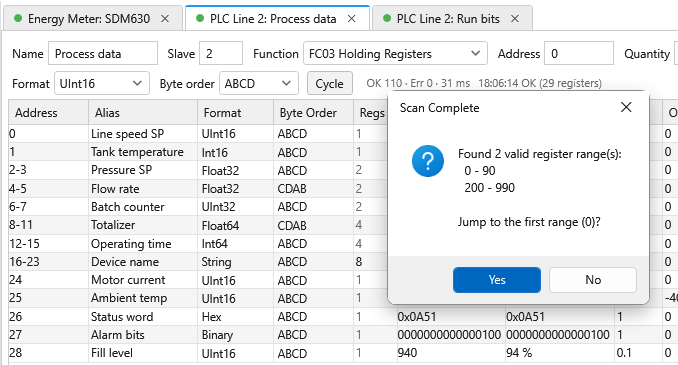This screenshot has height=365, width=678.
Task: Click the 940 value in Fill level row
Action: [x=450, y=353]
